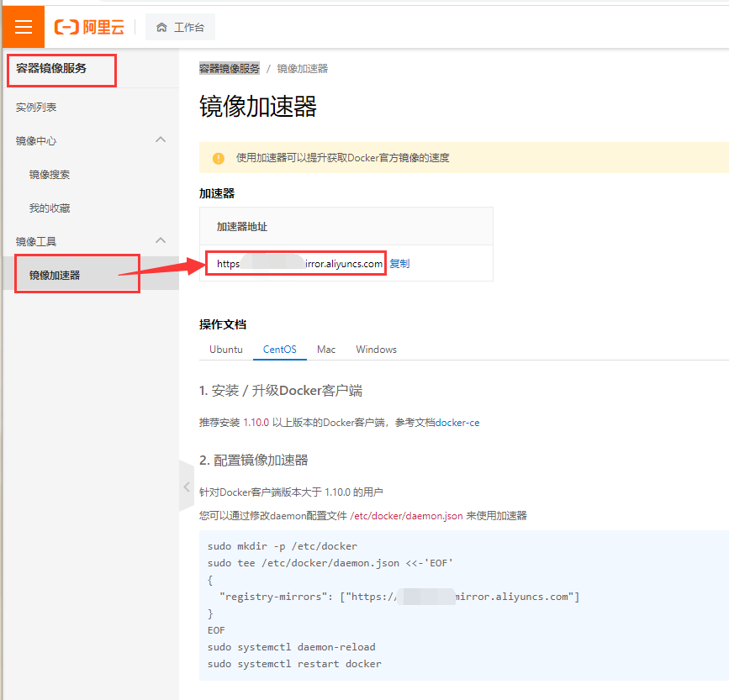Open the docker-ce documentation link

(457, 423)
